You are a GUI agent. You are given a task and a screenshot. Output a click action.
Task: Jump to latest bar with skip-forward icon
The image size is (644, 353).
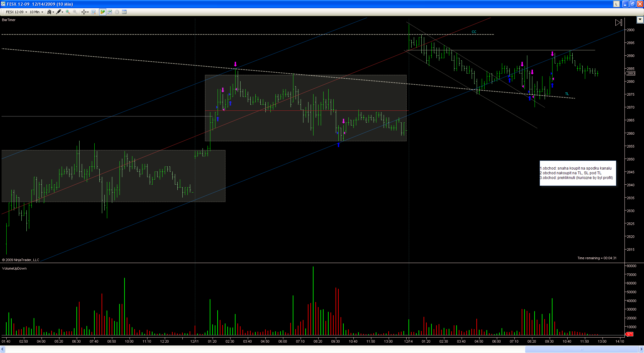[x=618, y=22]
